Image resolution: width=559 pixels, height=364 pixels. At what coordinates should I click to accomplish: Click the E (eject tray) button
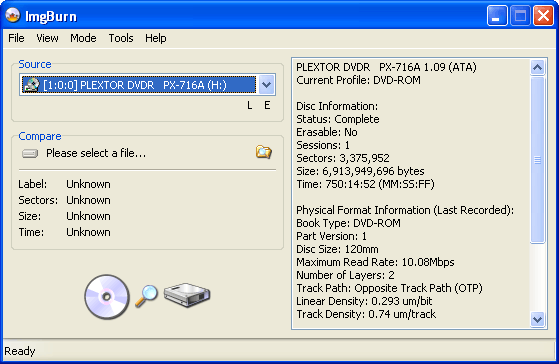tap(267, 105)
